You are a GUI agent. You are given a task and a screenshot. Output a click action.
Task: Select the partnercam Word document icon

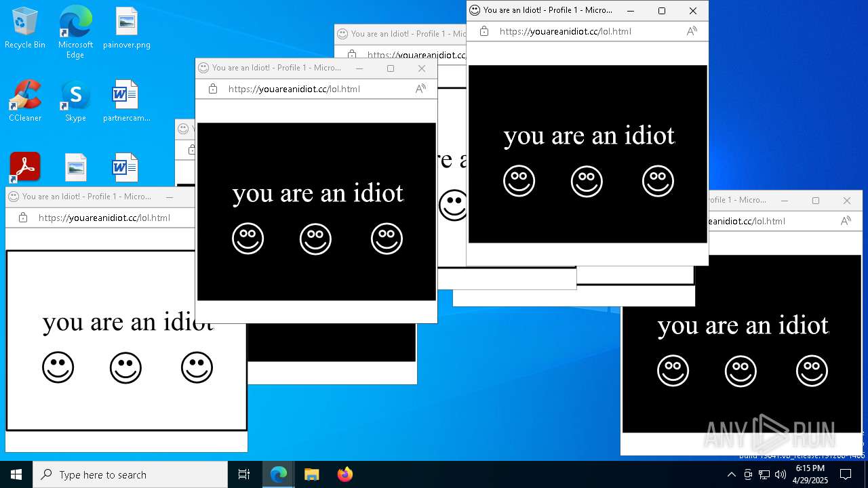pyautogui.click(x=127, y=102)
